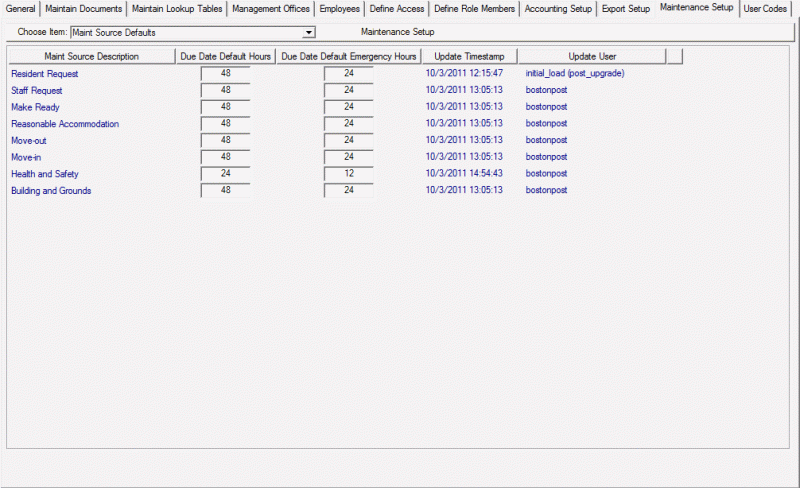Edit default hours for Move-out
Image resolution: width=800 pixels, height=488 pixels.
point(226,140)
